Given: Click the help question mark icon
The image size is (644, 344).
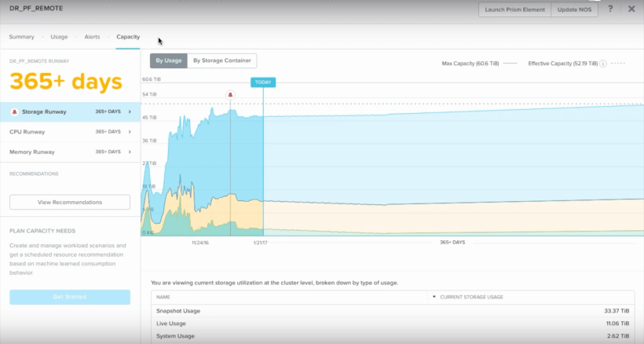Looking at the screenshot, I should (x=610, y=9).
